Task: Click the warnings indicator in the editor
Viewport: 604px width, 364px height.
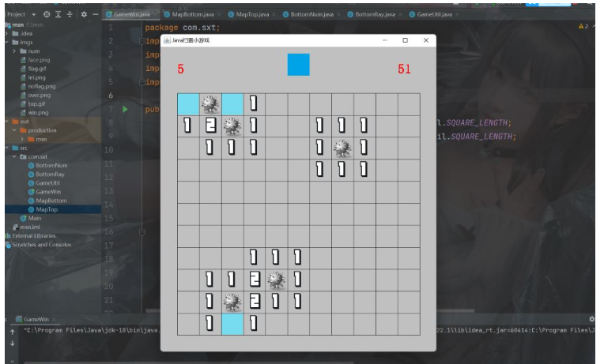Action: coord(583,26)
